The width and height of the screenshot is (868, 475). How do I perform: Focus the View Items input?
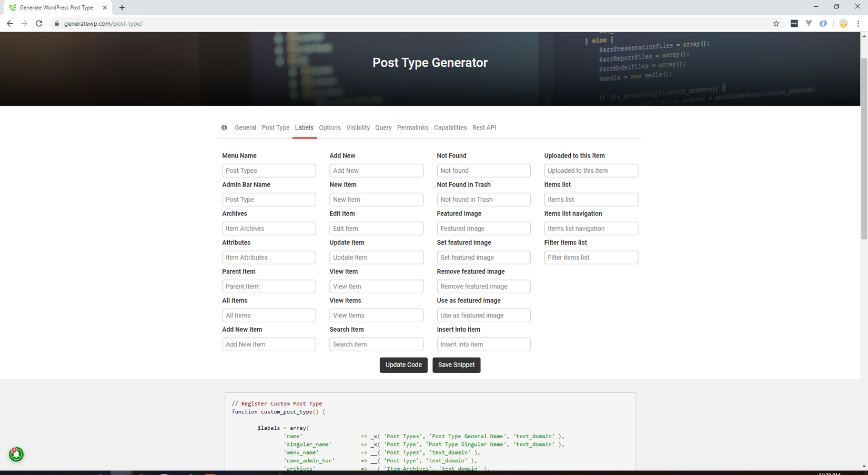(x=376, y=315)
